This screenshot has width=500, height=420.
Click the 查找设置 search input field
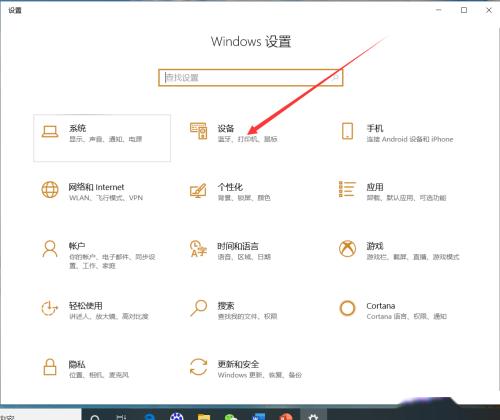pos(251,78)
